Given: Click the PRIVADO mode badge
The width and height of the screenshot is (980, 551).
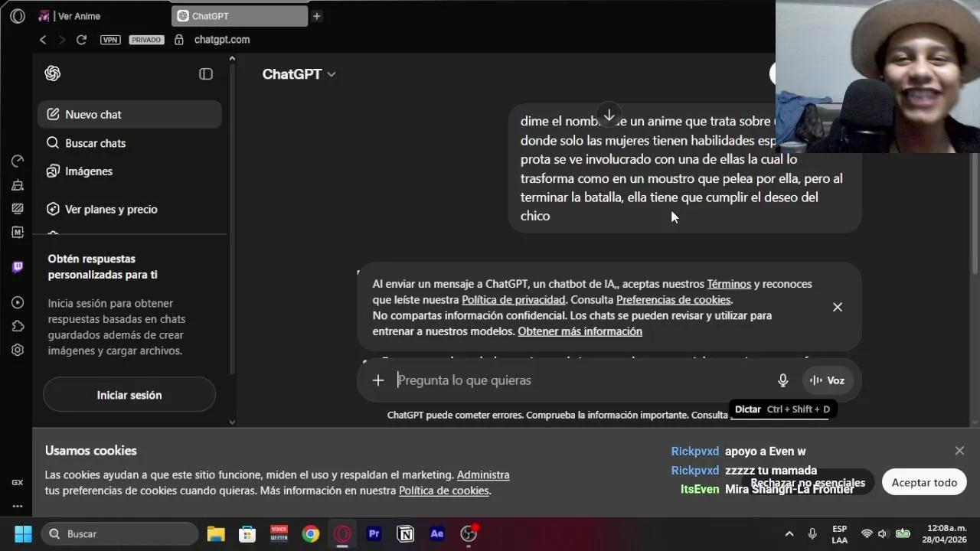Looking at the screenshot, I should coord(146,40).
